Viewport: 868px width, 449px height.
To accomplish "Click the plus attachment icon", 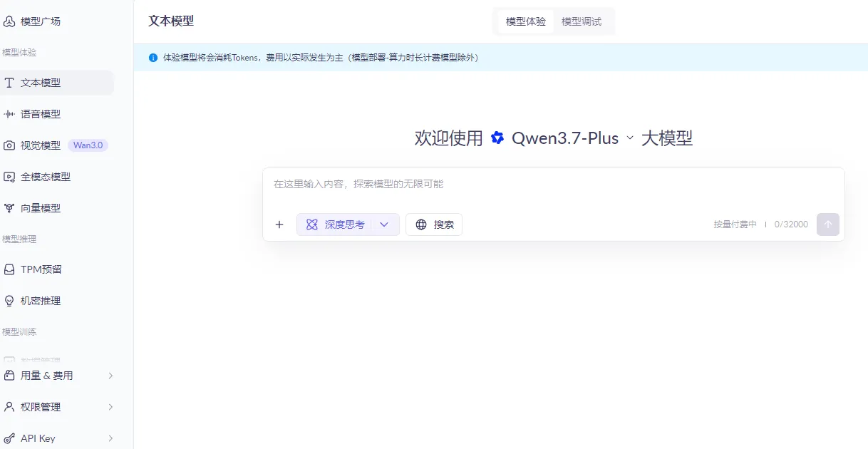I will point(279,224).
